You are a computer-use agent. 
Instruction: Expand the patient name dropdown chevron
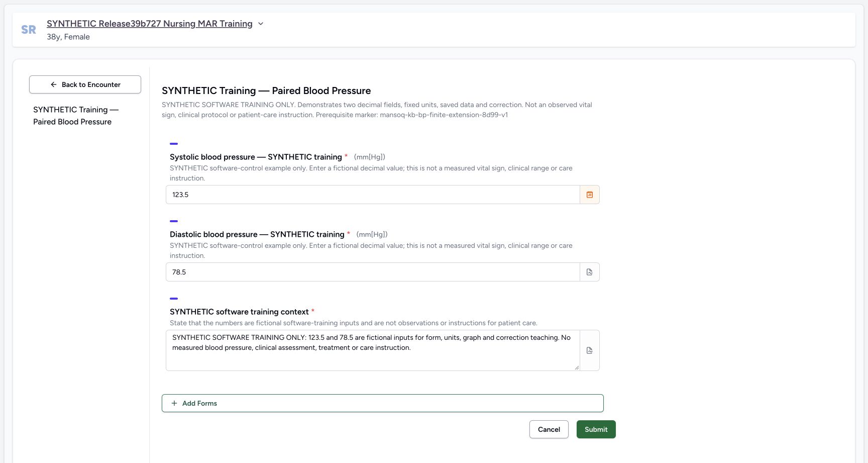point(261,24)
